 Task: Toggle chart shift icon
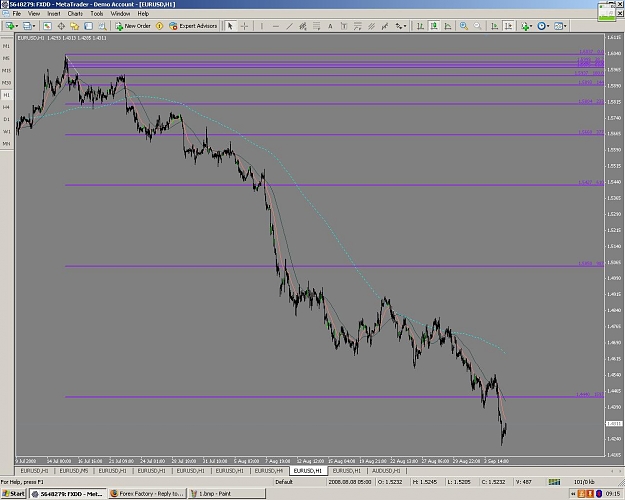click(508, 26)
